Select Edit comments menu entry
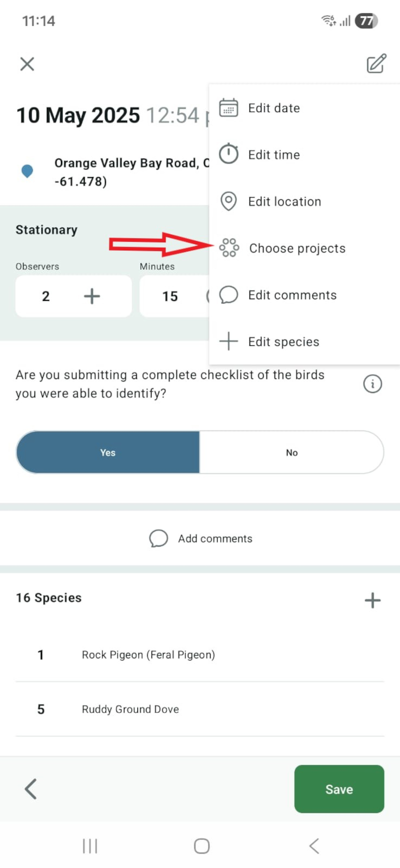The height and width of the screenshot is (868, 400). tap(292, 295)
